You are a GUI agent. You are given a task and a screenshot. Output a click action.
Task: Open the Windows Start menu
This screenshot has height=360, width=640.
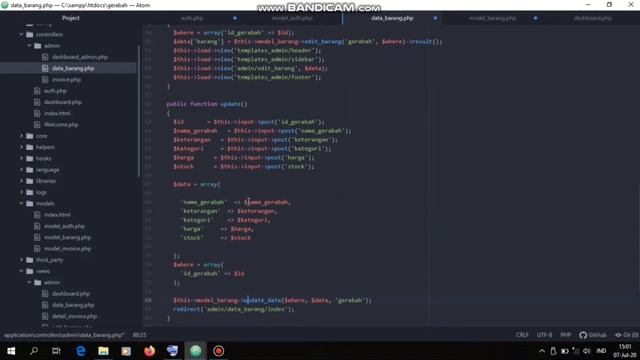click(x=11, y=351)
